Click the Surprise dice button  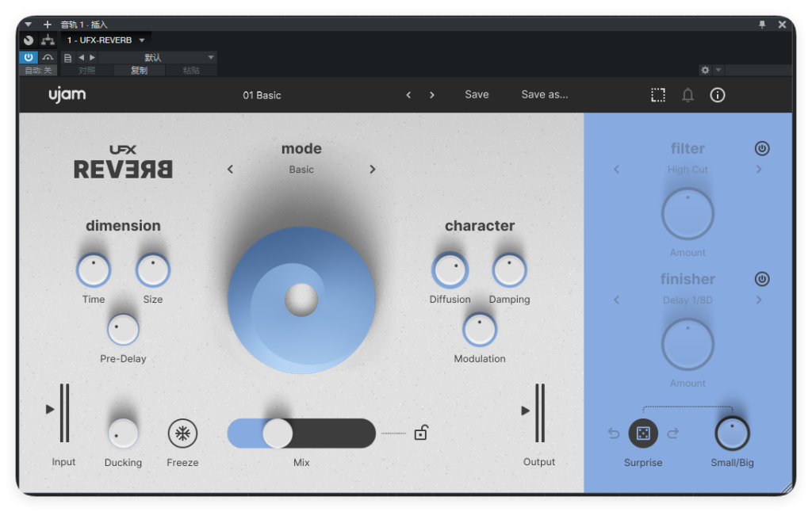pyautogui.click(x=643, y=434)
